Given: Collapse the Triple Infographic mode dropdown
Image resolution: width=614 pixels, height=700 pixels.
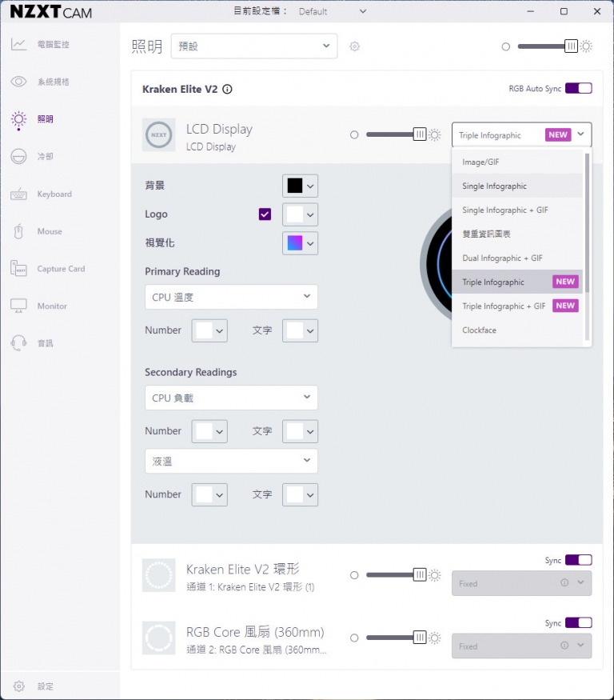Looking at the screenshot, I should point(521,135).
